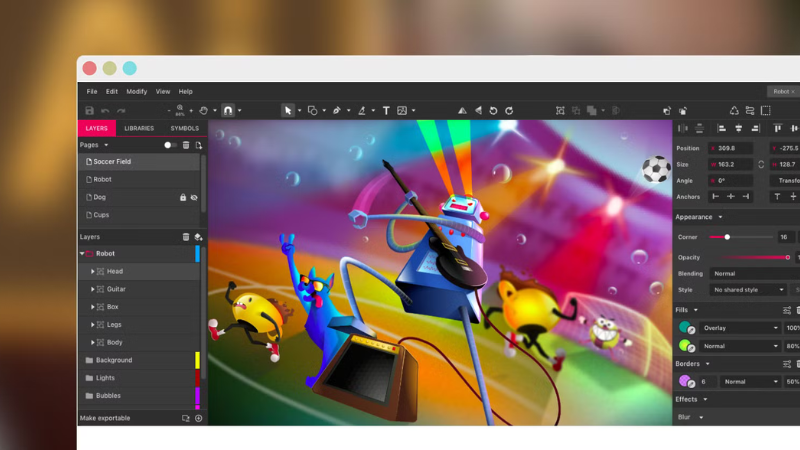Collapse the Robot layer group
This screenshot has height=450, width=800.
click(82, 254)
